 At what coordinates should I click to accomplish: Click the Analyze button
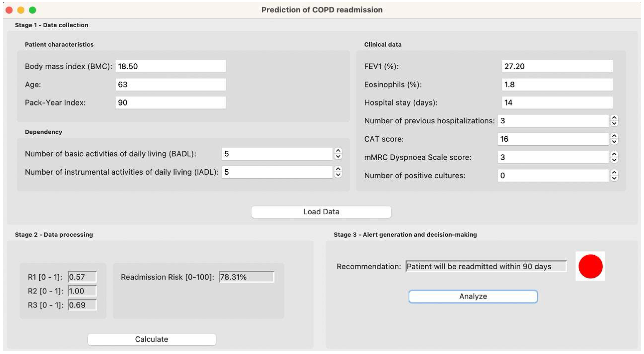(x=473, y=296)
